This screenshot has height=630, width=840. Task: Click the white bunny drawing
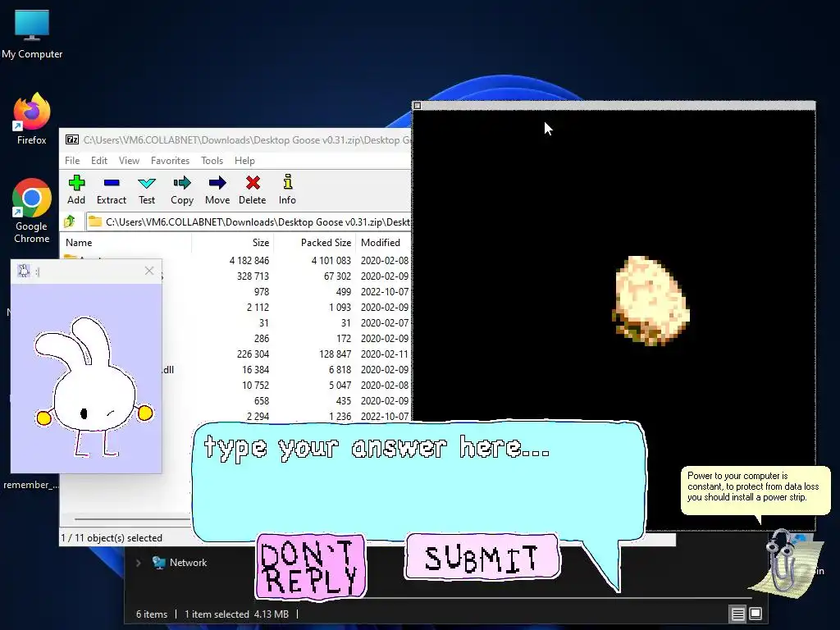tap(94, 386)
